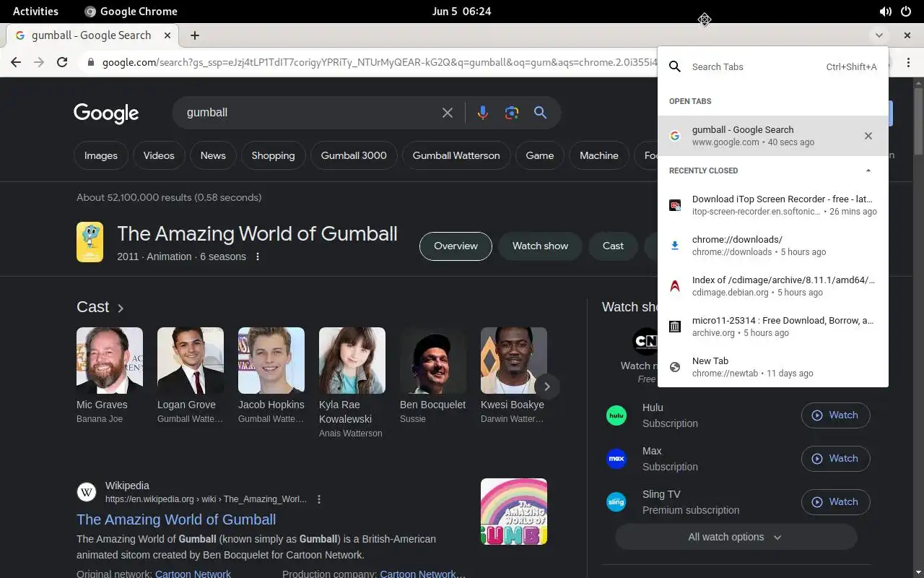Viewport: 924px width, 578px height.
Task: Reopen the New Tab entry
Action: tap(773, 367)
